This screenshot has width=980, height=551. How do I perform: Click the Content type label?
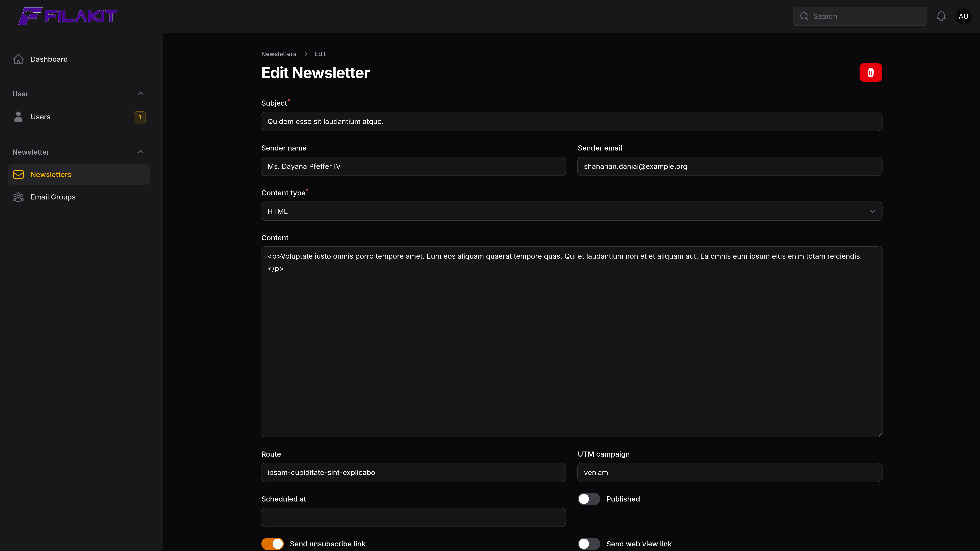pos(283,193)
